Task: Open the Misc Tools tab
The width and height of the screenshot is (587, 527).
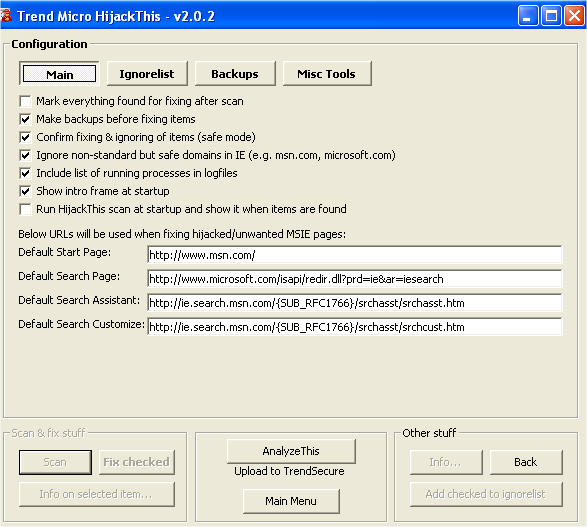Action: 327,74
